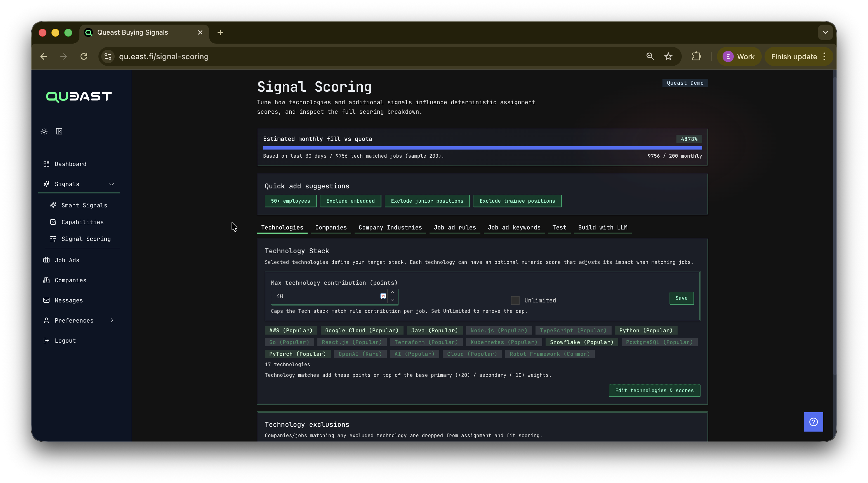868x483 pixels.
Task: Open Dashboard using the grid icon
Action: click(47, 164)
